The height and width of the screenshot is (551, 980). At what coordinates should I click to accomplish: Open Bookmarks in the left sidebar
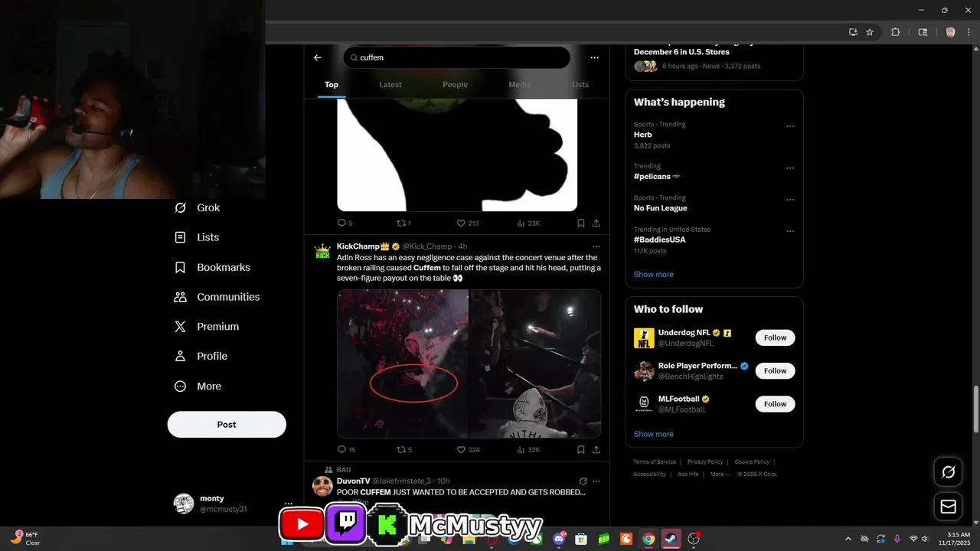(x=212, y=267)
